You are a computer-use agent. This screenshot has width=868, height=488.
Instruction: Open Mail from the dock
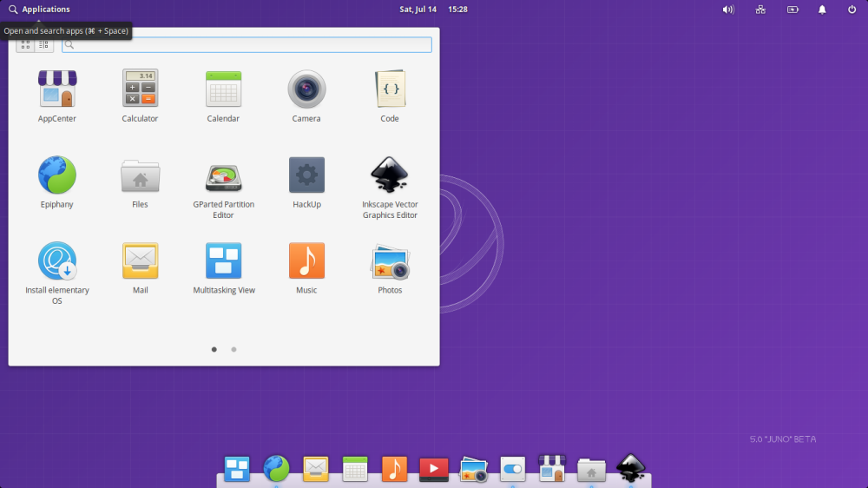(316, 469)
